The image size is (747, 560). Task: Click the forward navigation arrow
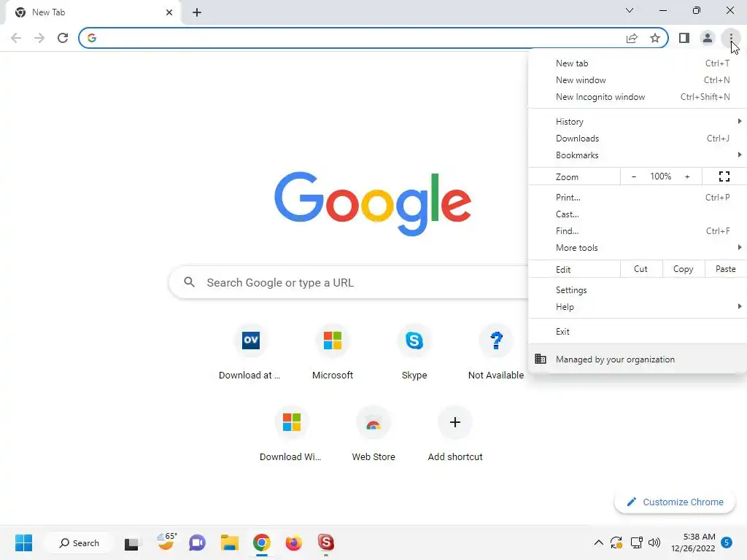[39, 38]
